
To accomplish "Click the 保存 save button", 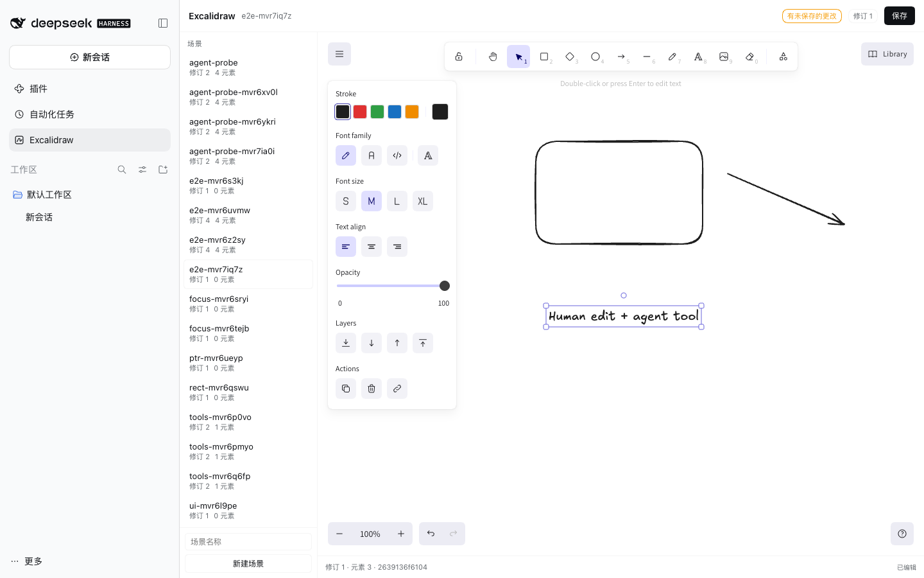I will tap(900, 16).
